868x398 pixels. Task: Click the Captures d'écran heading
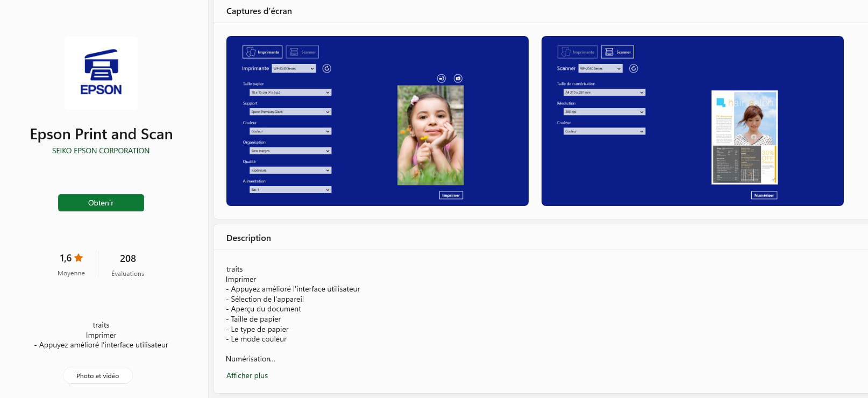pos(259,11)
